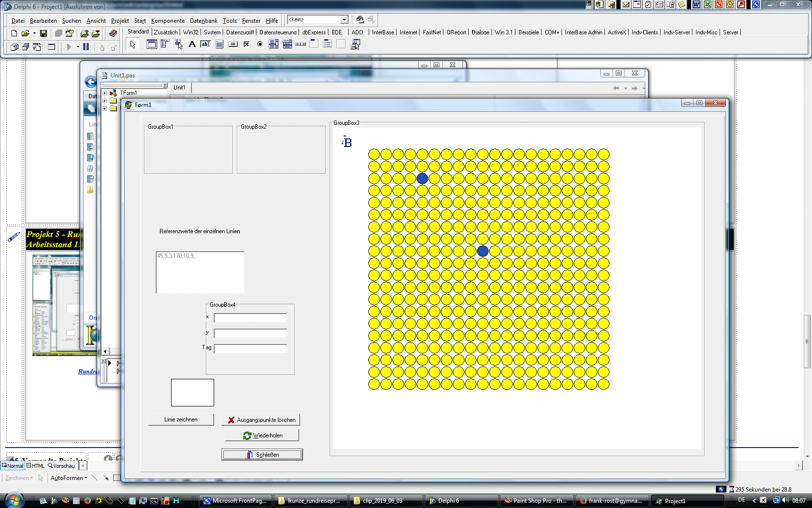Click the Windows Start orb

14,500
